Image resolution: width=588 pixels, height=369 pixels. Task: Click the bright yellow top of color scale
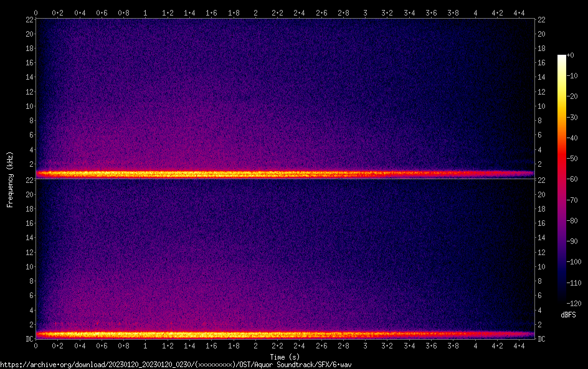click(x=562, y=58)
